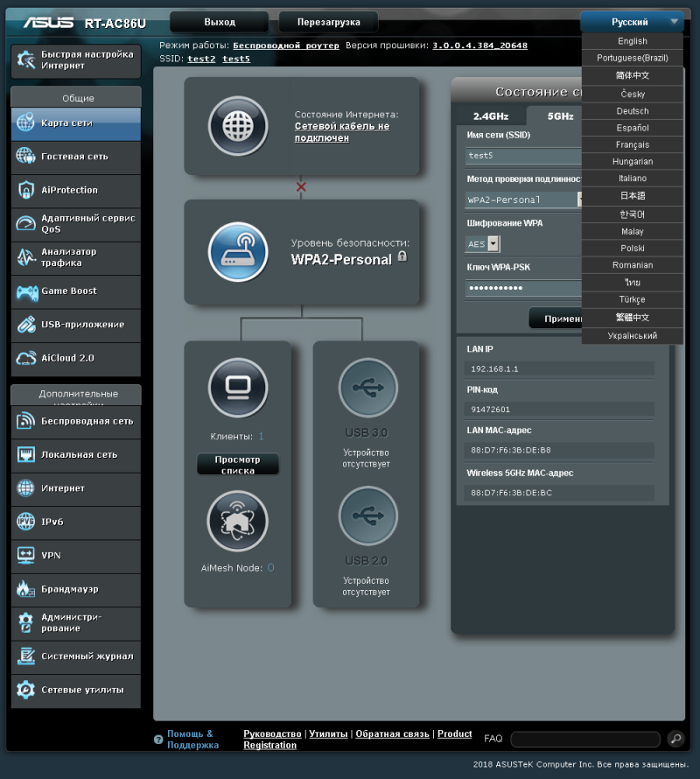Open the Утилиты footer link

coord(328,733)
